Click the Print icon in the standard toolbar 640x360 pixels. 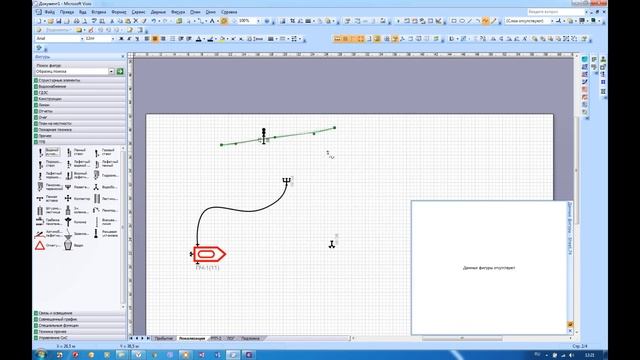coord(76,21)
